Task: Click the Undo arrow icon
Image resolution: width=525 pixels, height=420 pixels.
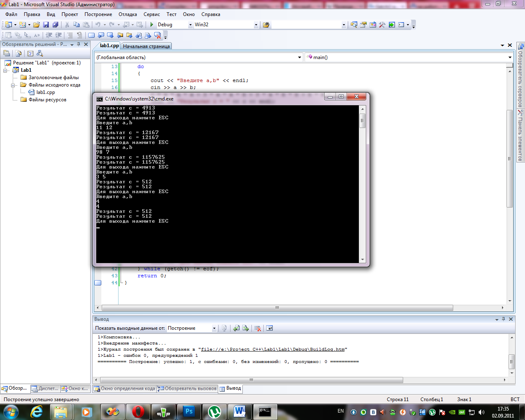Action: [x=98, y=25]
